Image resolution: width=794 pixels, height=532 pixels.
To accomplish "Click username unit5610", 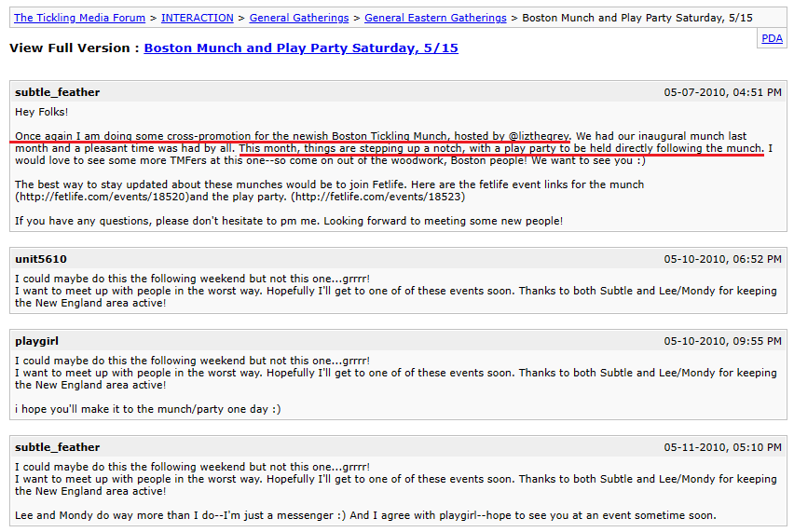I will 40,259.
